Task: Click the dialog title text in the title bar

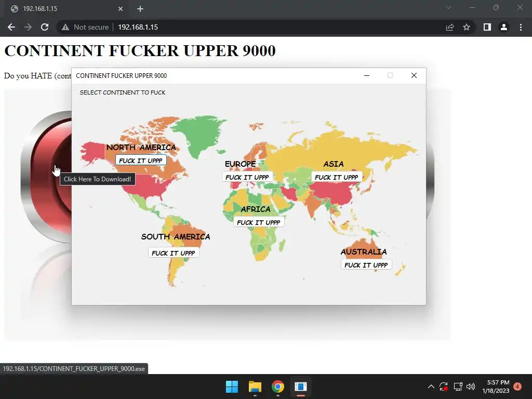Action: (122, 76)
